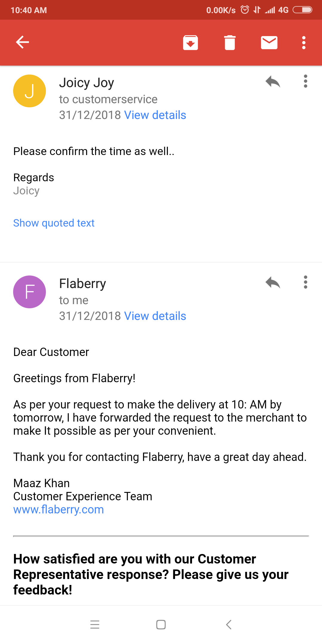View details of Flaberry's email

click(x=155, y=316)
